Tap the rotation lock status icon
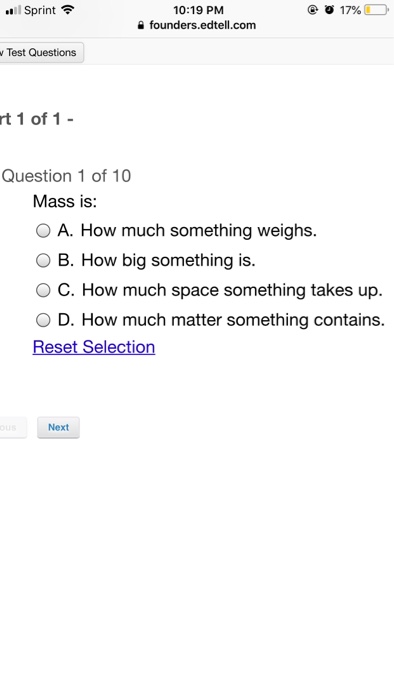Screen dimensions: 394x700 tap(313, 10)
